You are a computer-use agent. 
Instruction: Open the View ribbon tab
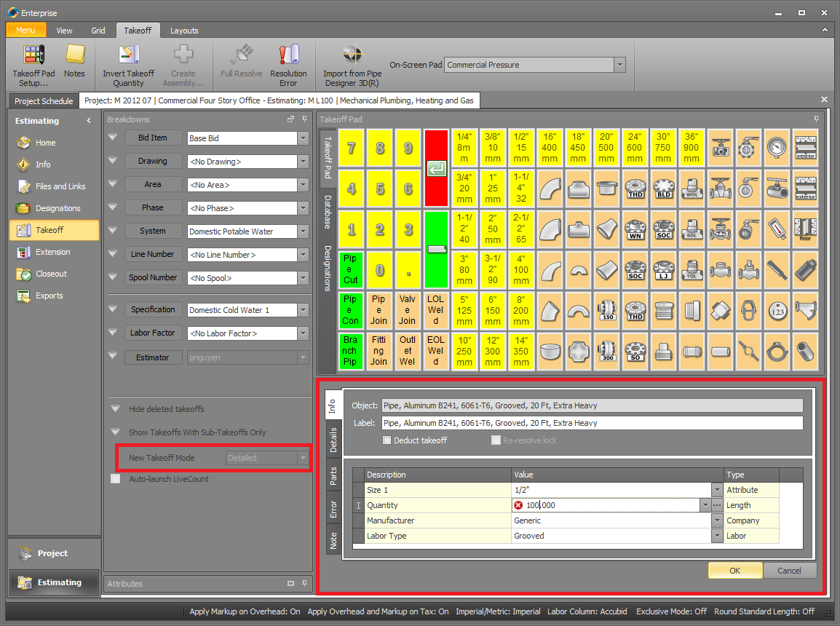point(64,30)
